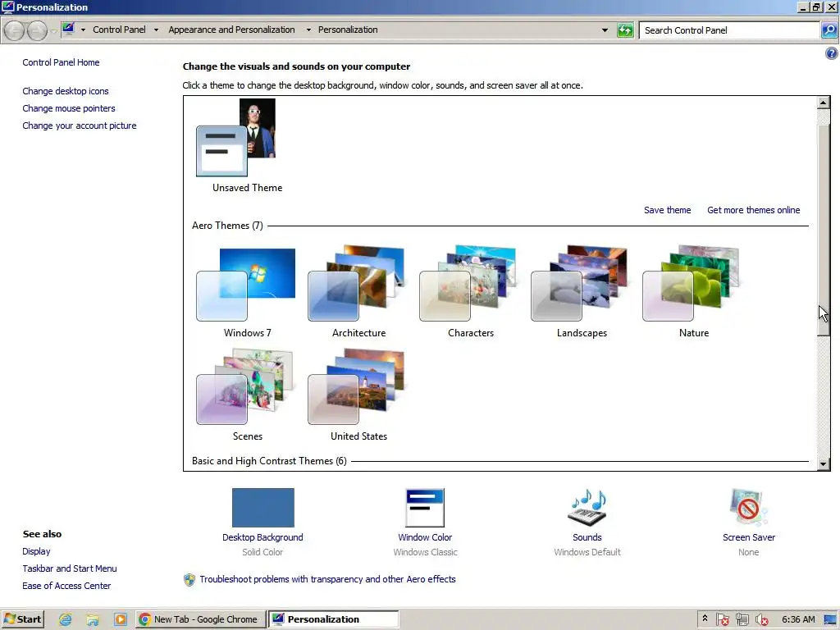Open Desktop Background settings icon
This screenshot has width=840, height=630.
[x=263, y=507]
